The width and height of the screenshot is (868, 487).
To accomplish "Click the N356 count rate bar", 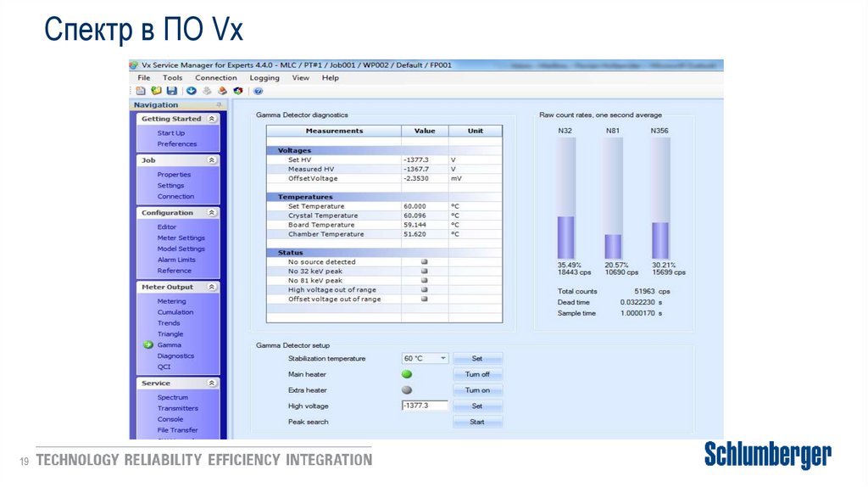I will (659, 199).
